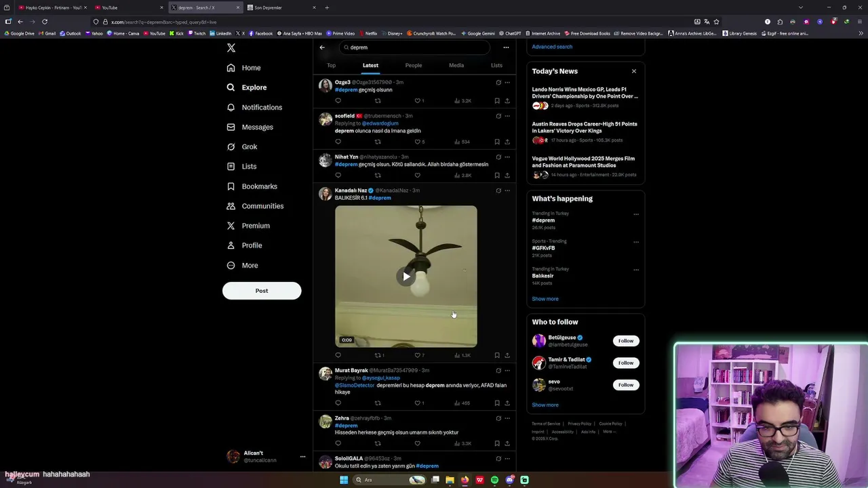Bookmark Kanadalı Naz's video tweet
The image size is (868, 488).
497,355
